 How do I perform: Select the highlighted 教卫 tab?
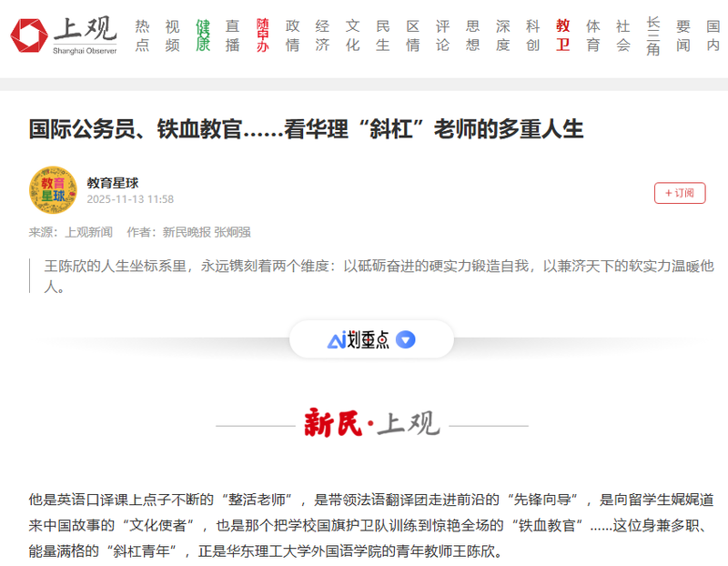coord(562,35)
